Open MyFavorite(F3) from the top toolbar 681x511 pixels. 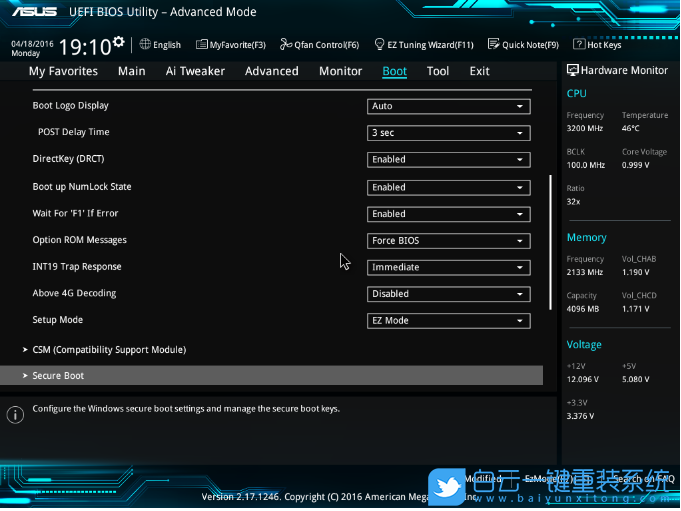point(231,45)
